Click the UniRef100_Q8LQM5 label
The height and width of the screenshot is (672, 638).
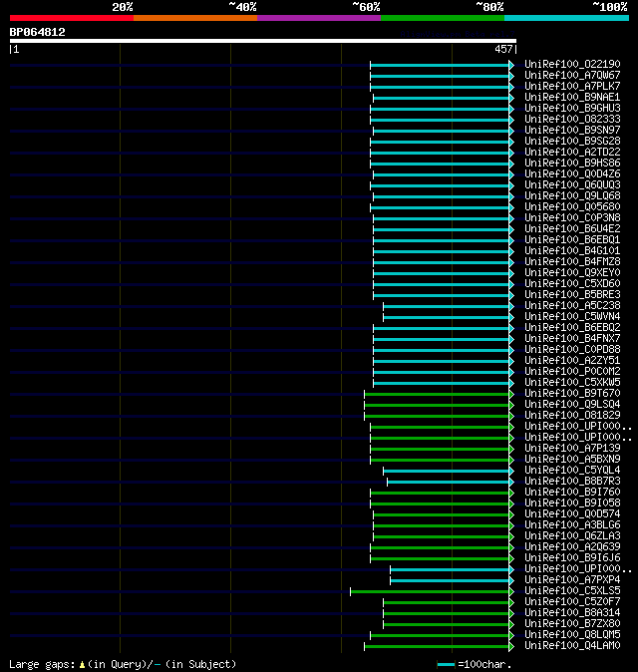572,635
